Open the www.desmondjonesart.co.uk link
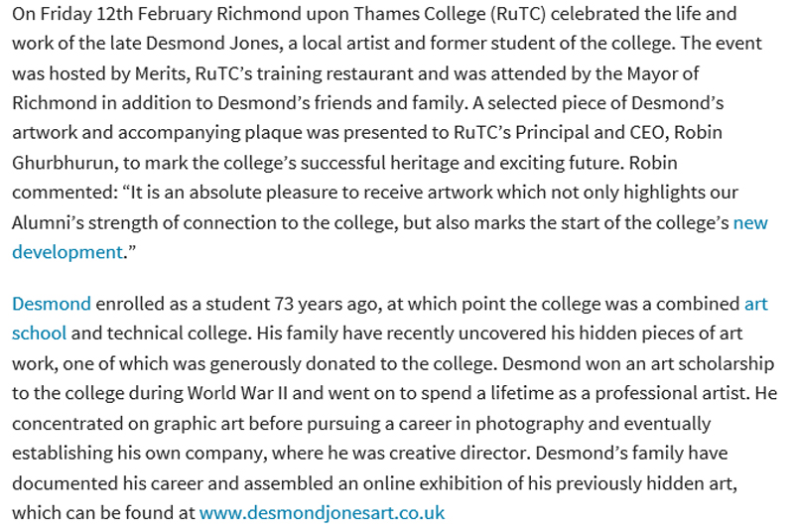Viewport: 794px width, 532px height. [322, 513]
